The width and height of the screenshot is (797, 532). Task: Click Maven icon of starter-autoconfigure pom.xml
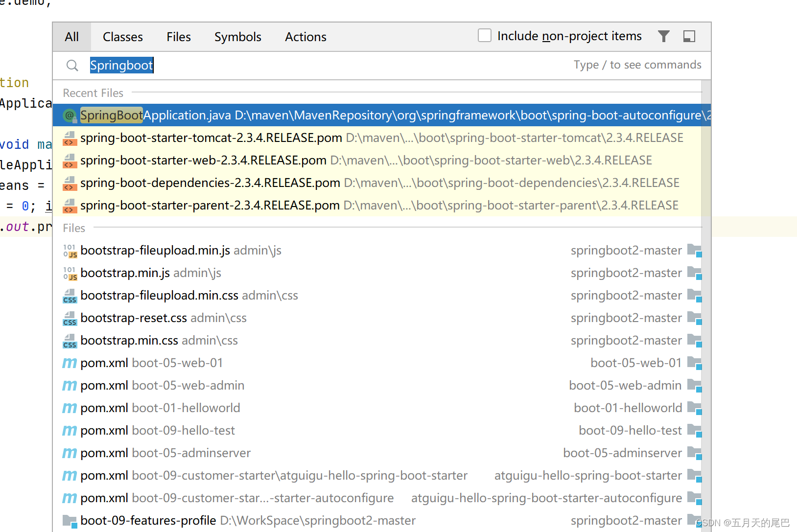coord(70,498)
